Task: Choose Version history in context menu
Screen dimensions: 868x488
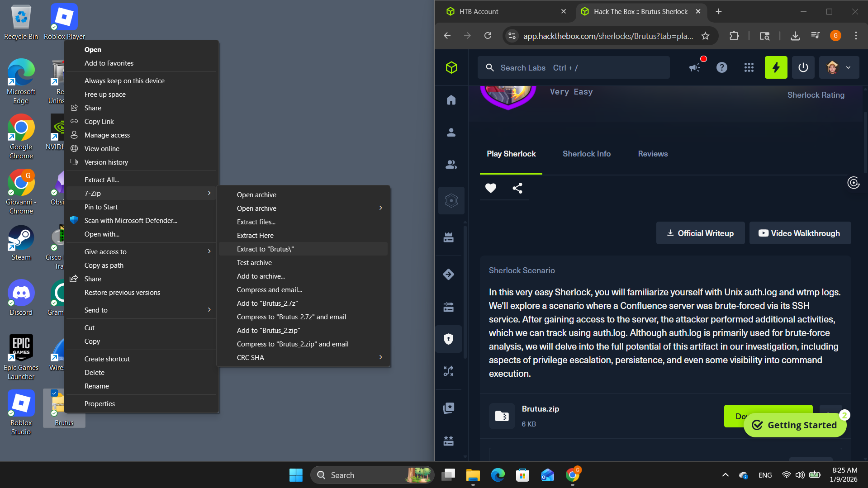Action: coord(142,162)
